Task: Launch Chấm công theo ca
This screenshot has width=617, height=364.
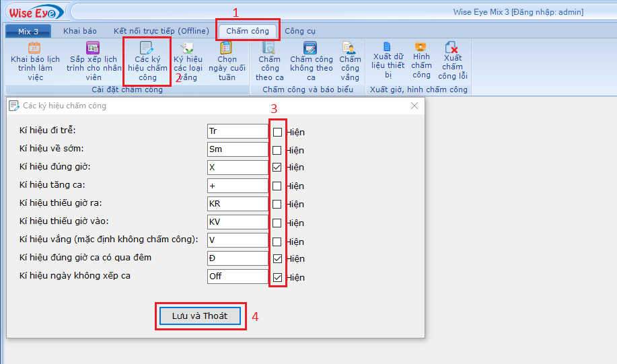Action: tap(269, 61)
